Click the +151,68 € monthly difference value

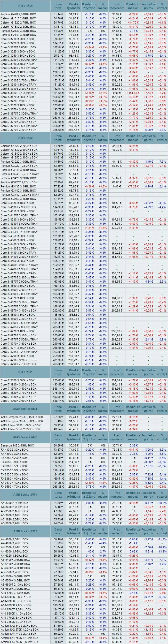tap(133, 93)
